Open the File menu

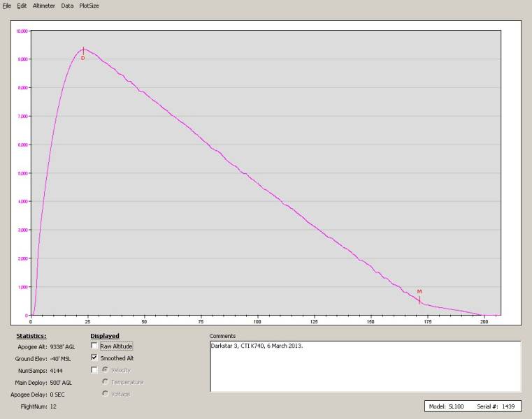(7, 5)
